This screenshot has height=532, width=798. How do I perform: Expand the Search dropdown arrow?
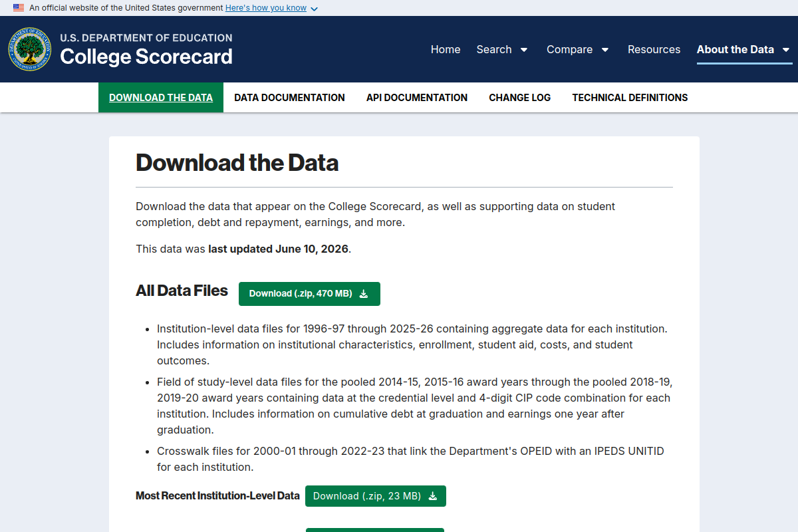[524, 50]
